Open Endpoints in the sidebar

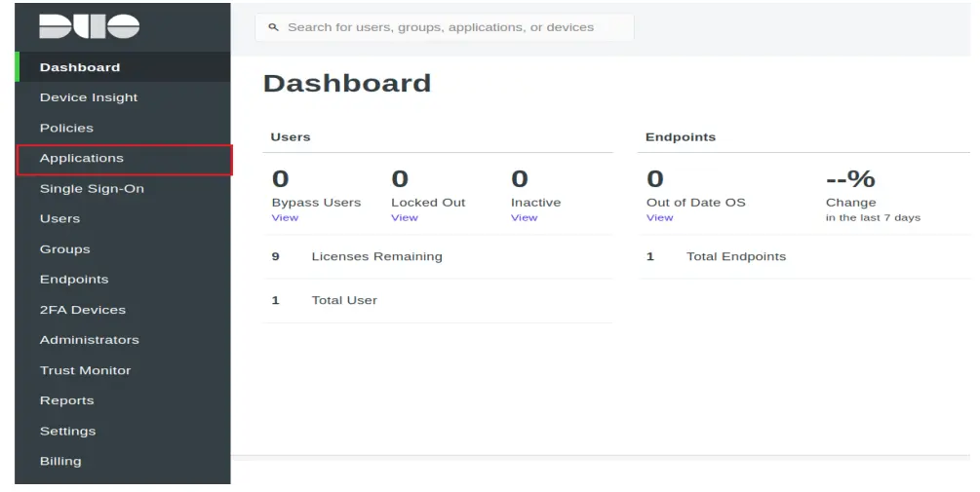pos(123,279)
